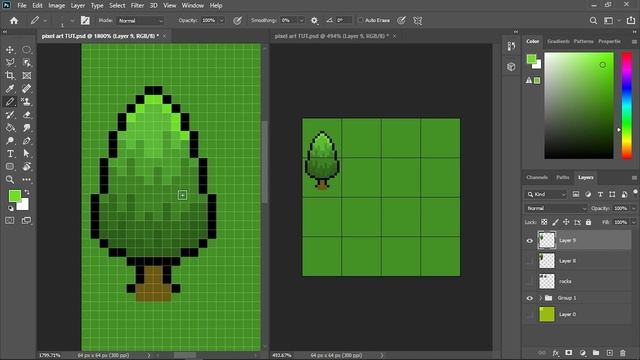Image resolution: width=640 pixels, height=360 pixels.
Task: Toggle pressure for opacity button
Action: [237, 20]
